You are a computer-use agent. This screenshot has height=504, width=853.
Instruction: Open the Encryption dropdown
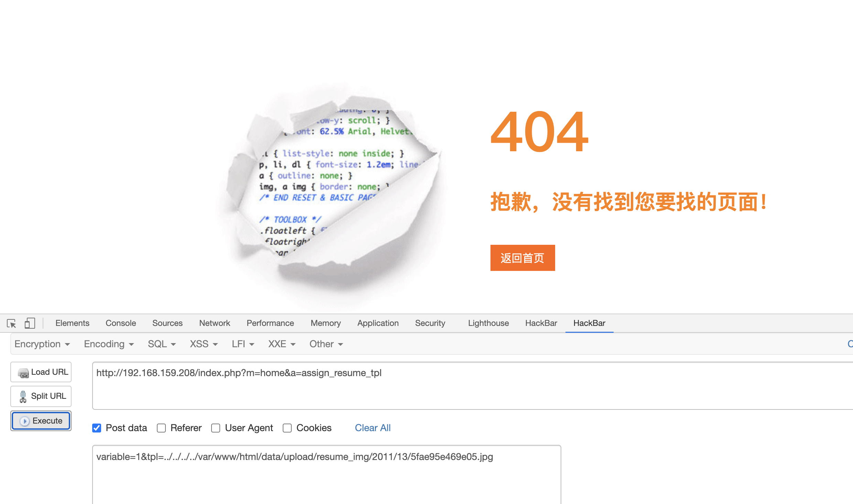tap(42, 344)
